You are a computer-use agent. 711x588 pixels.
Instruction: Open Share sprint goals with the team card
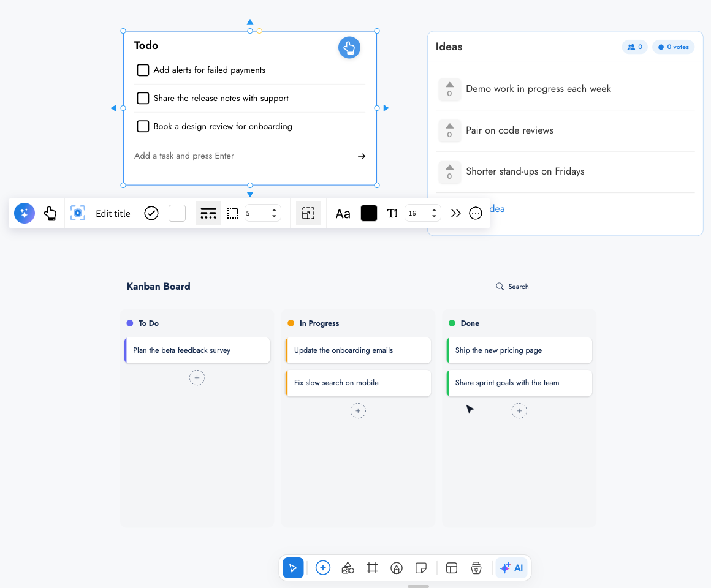(519, 383)
